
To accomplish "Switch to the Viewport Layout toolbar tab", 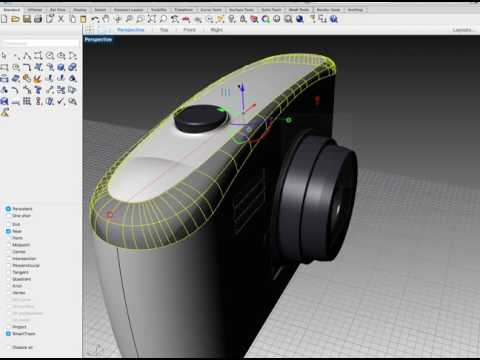I will coord(128,10).
